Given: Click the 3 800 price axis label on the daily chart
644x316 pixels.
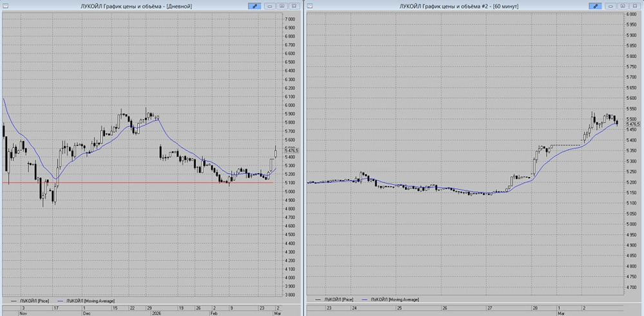Looking at the screenshot, I should pos(290,295).
